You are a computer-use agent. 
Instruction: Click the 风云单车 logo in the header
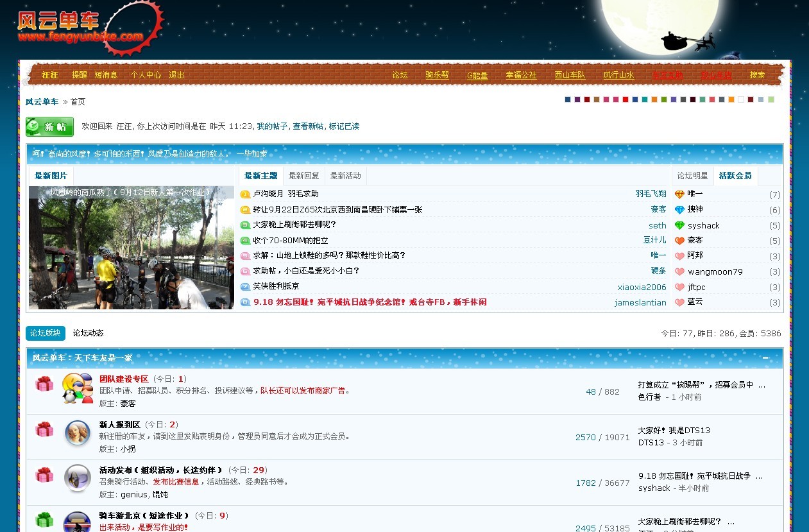[80, 27]
